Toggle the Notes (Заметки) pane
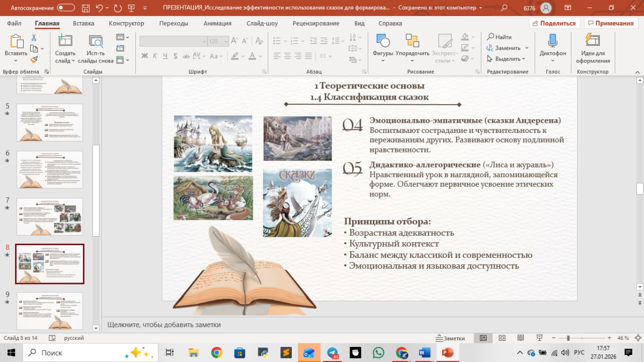This screenshot has height=362, width=644. pyautogui.click(x=451, y=338)
